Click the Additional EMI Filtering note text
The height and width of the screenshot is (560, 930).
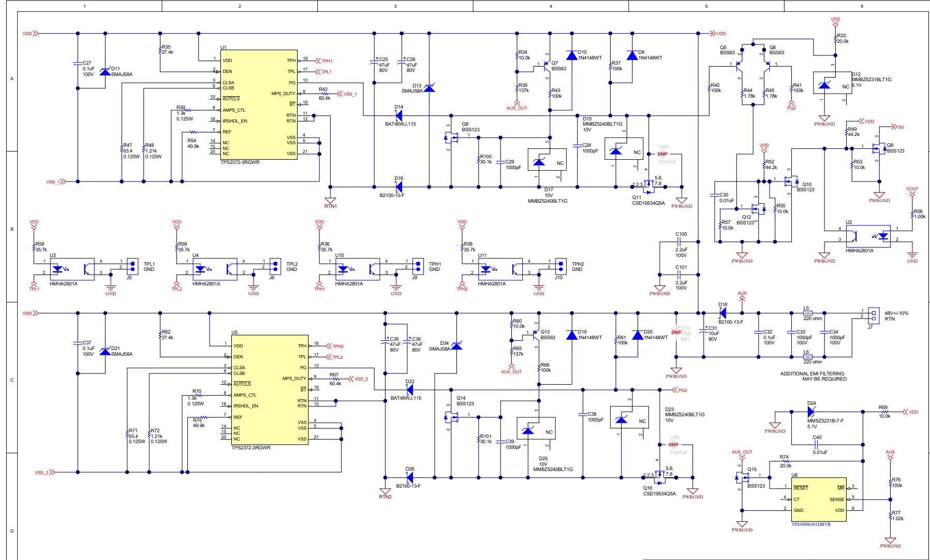pyautogui.click(x=813, y=376)
